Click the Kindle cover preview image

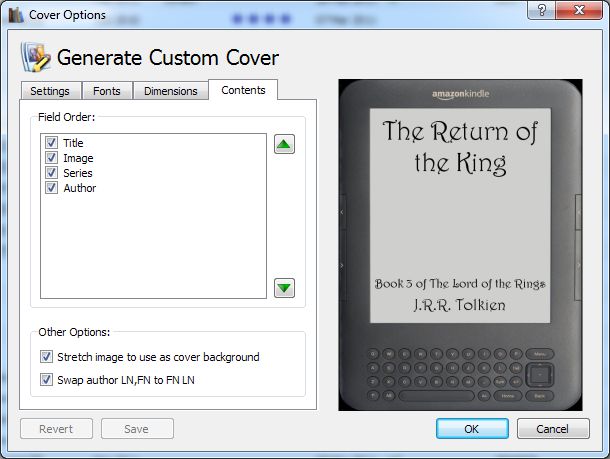460,245
